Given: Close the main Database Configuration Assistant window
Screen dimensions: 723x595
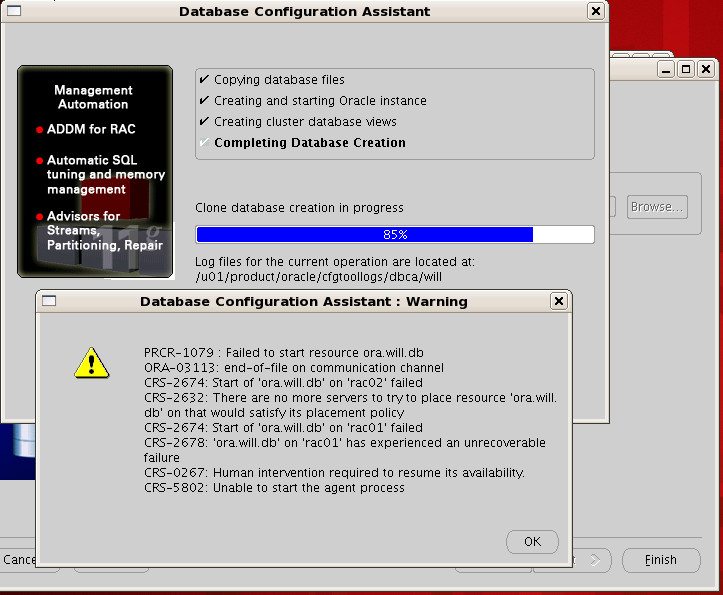Looking at the screenshot, I should click(595, 12).
